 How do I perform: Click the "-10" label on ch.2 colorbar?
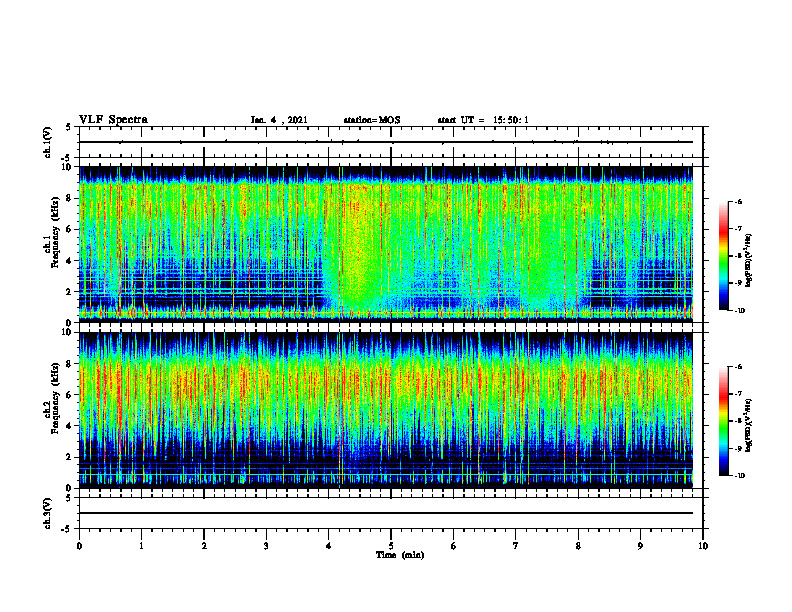click(739, 475)
